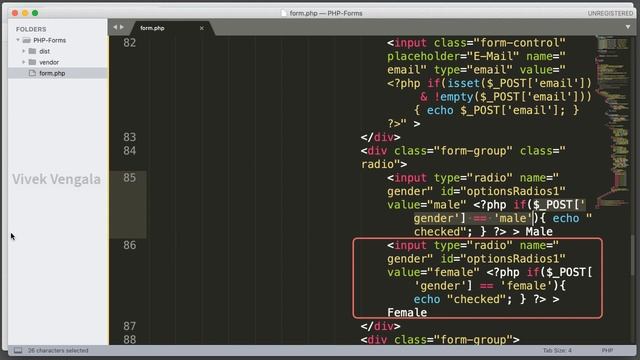Click the Female label text in code
The image size is (640, 360).
[407, 313]
